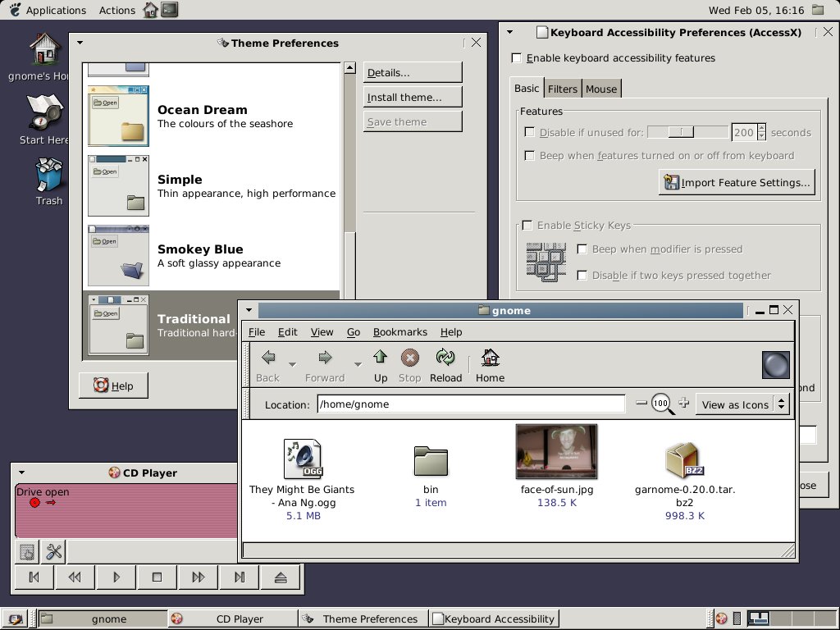This screenshot has width=840, height=630.
Task: Toggle Disable if two keys pressed together
Action: tap(582, 276)
